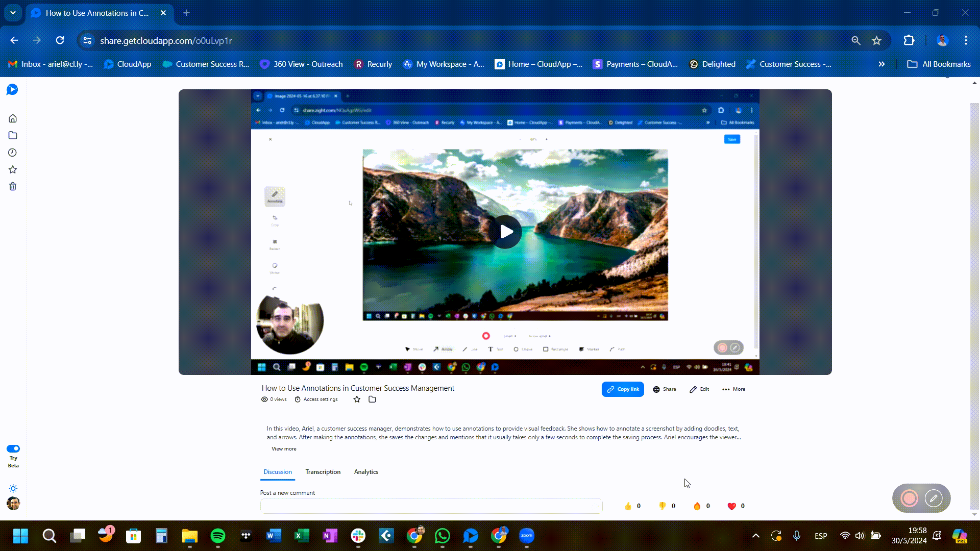Select the Discussion tab
Viewport: 980px width, 551px height.
[278, 472]
